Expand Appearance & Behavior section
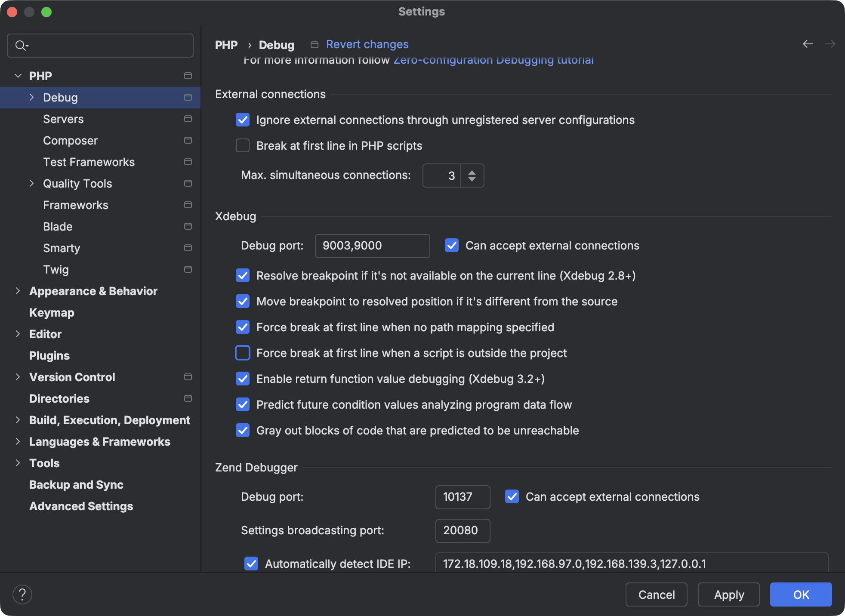Viewport: 845px width, 616px height. click(18, 291)
